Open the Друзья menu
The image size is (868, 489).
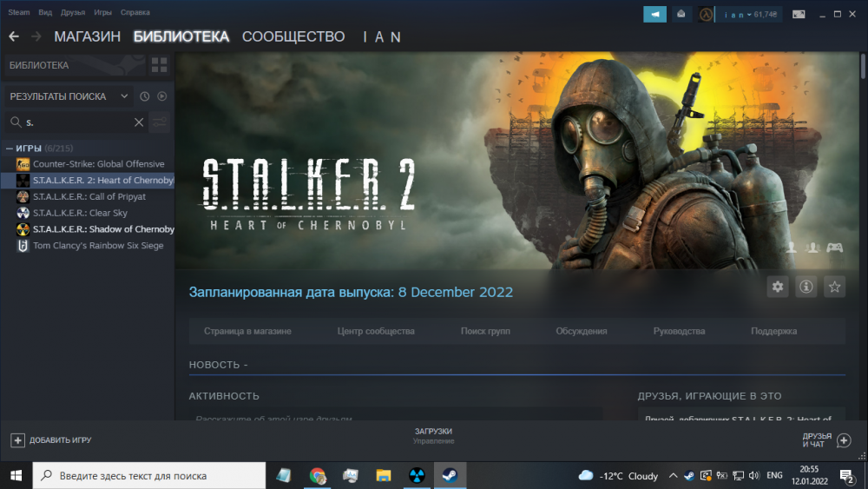[73, 12]
